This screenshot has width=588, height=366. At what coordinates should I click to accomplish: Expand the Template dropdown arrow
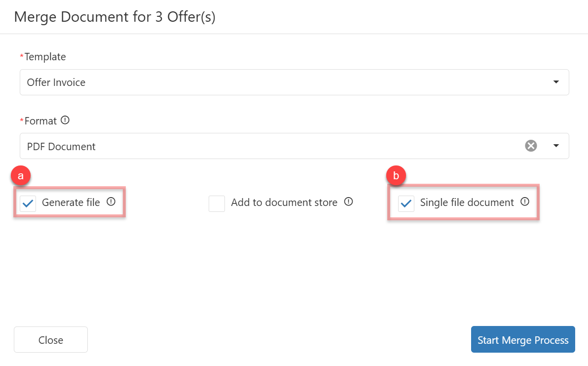coord(556,82)
